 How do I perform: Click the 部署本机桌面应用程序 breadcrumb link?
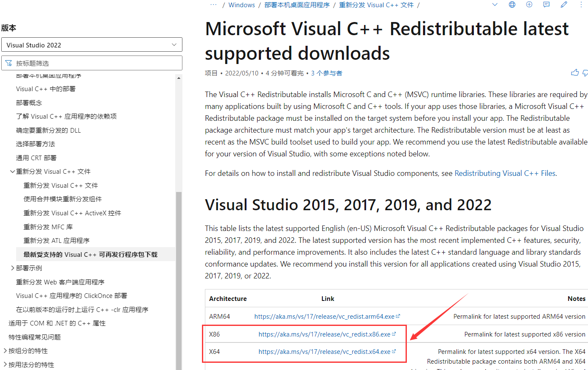point(297,5)
